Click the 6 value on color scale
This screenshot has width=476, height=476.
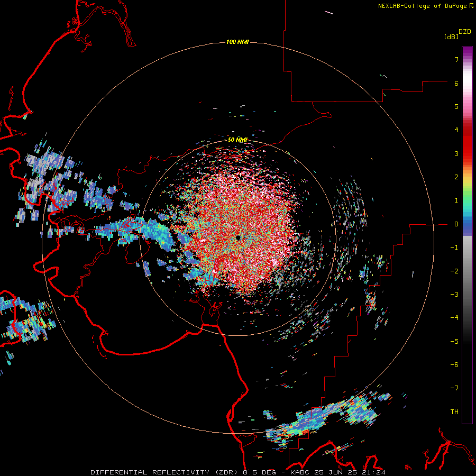pyautogui.click(x=456, y=83)
